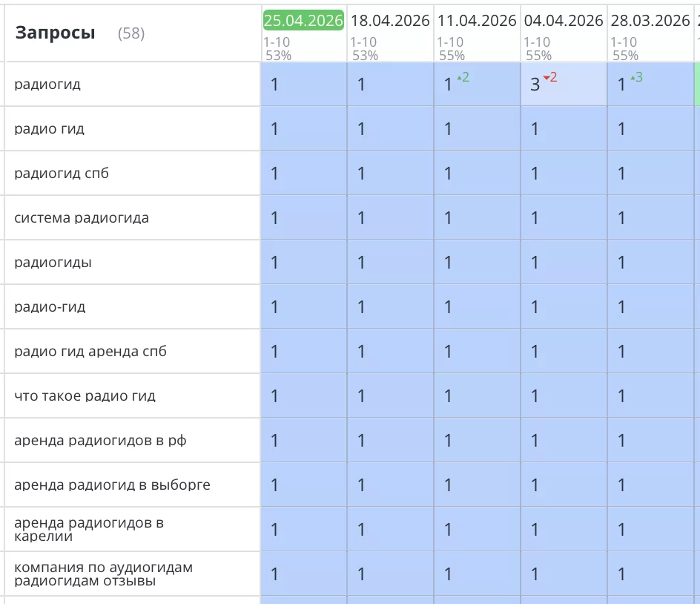Screen dimensions: 700x604
Task: Click аренда радиогидов в карелии cell under 28.03.2026
Action: 650,529
